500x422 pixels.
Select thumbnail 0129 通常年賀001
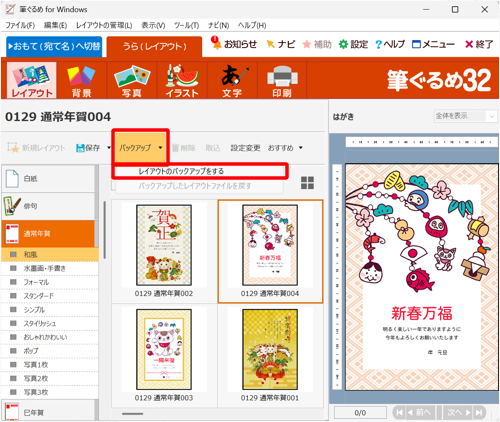(x=270, y=355)
